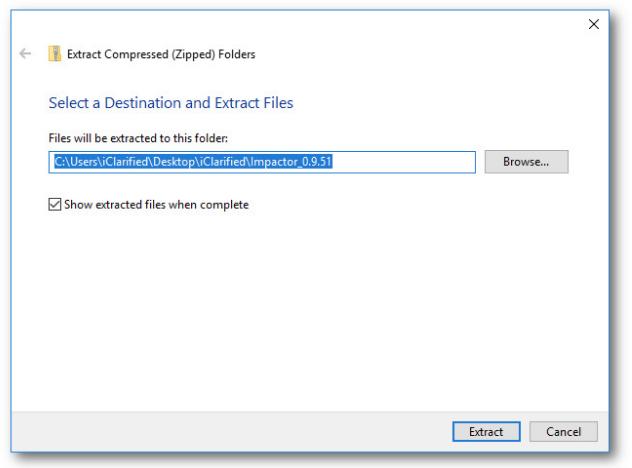The image size is (632, 468).
Task: Untick the 'Show extracted files when complete' checkbox
Action: pyautogui.click(x=56, y=205)
